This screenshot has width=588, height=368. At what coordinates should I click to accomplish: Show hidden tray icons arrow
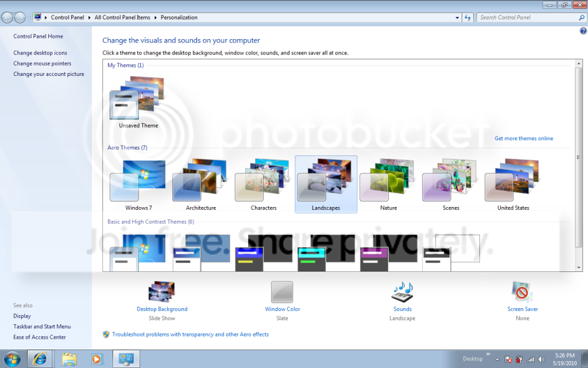497,359
